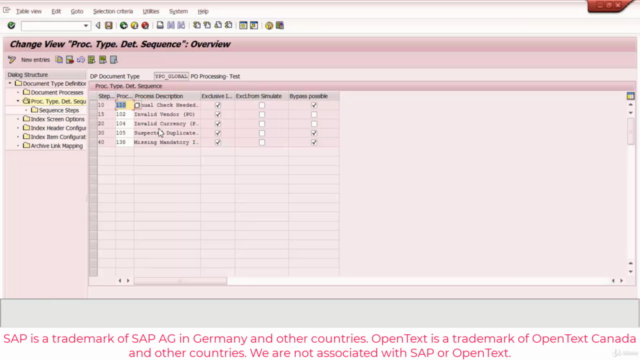This screenshot has height=360, width=640.
Task: Click the Copy As icon
Action: pyautogui.click(x=59, y=60)
